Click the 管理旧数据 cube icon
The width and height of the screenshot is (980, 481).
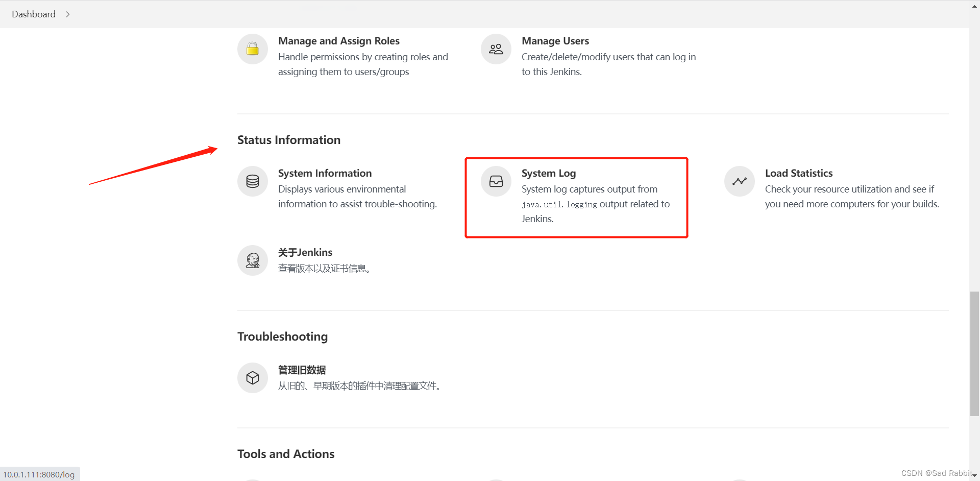(253, 378)
